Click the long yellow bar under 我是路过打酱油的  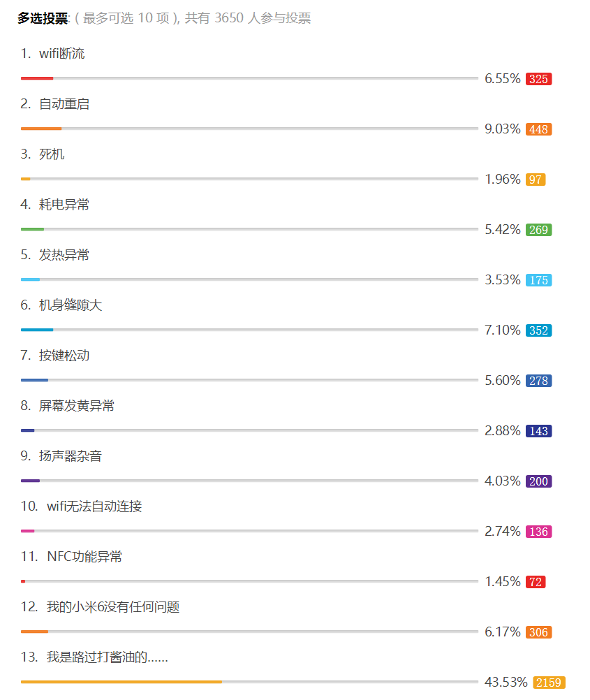click(x=121, y=682)
